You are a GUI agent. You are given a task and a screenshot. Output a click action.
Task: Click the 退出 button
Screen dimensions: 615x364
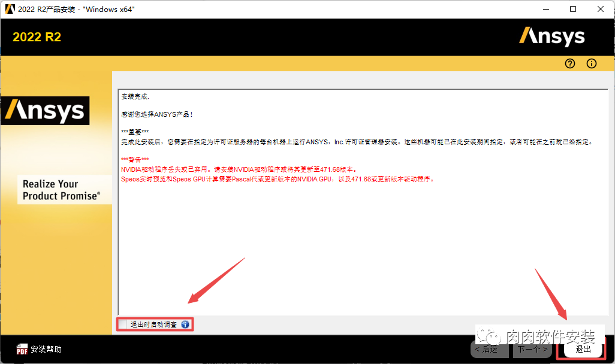(583, 349)
